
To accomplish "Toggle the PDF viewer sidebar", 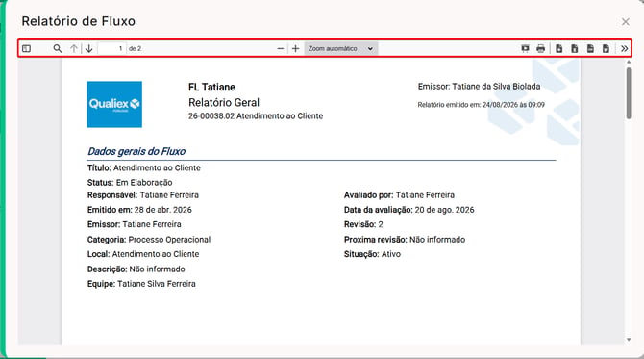I will [x=26, y=48].
